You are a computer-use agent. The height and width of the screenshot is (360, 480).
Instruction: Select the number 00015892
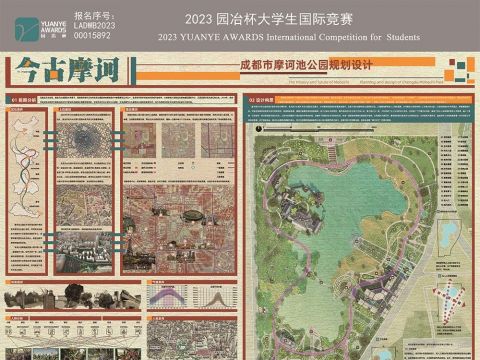(92, 35)
